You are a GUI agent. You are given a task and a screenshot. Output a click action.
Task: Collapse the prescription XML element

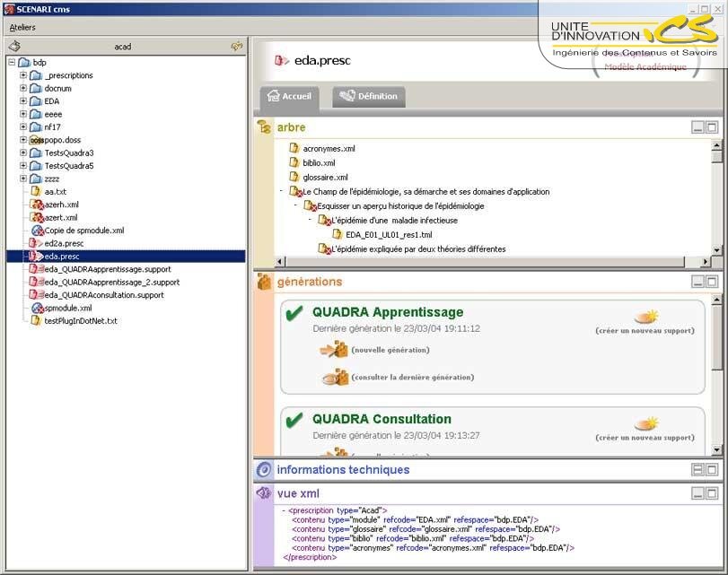[284, 510]
